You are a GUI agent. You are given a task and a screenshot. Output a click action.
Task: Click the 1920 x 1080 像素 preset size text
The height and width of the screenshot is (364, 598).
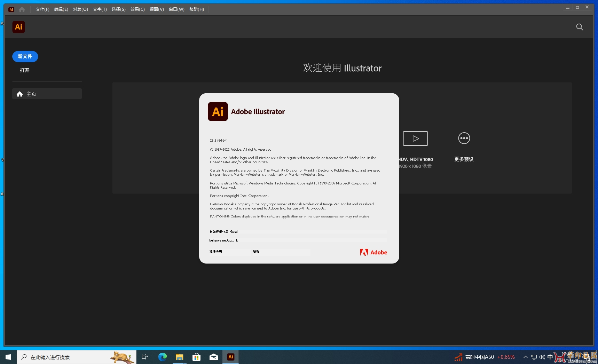pyautogui.click(x=415, y=166)
